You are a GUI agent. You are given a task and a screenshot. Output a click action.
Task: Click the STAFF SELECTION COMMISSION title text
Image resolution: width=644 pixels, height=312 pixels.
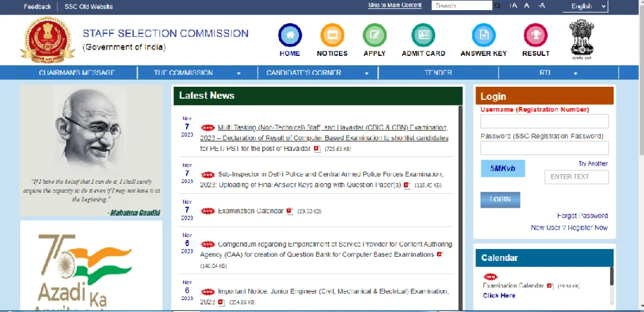pos(165,33)
